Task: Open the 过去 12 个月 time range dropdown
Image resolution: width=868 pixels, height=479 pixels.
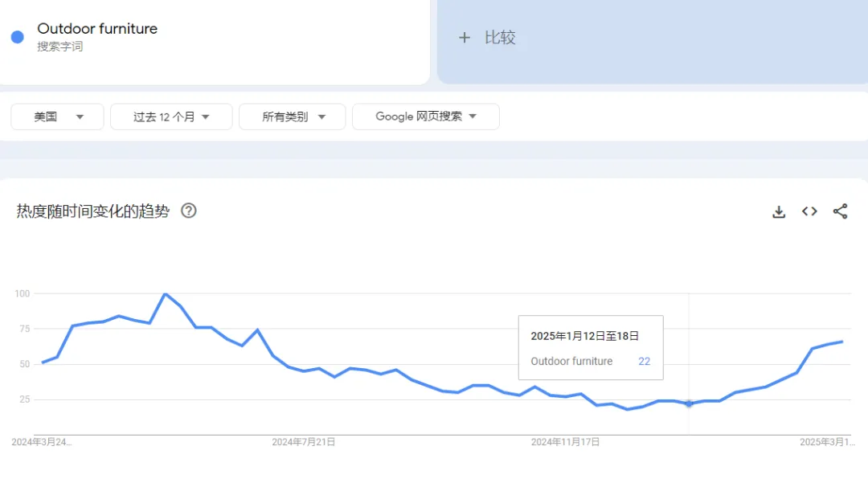Action: tap(172, 117)
